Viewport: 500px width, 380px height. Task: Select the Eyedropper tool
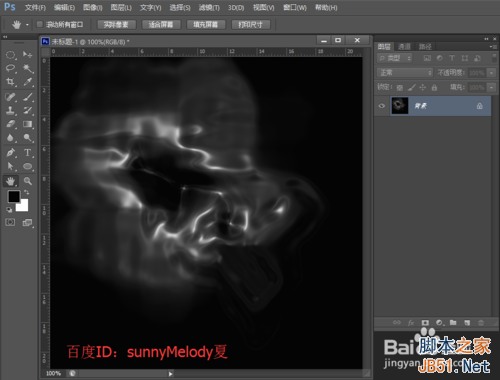click(28, 82)
